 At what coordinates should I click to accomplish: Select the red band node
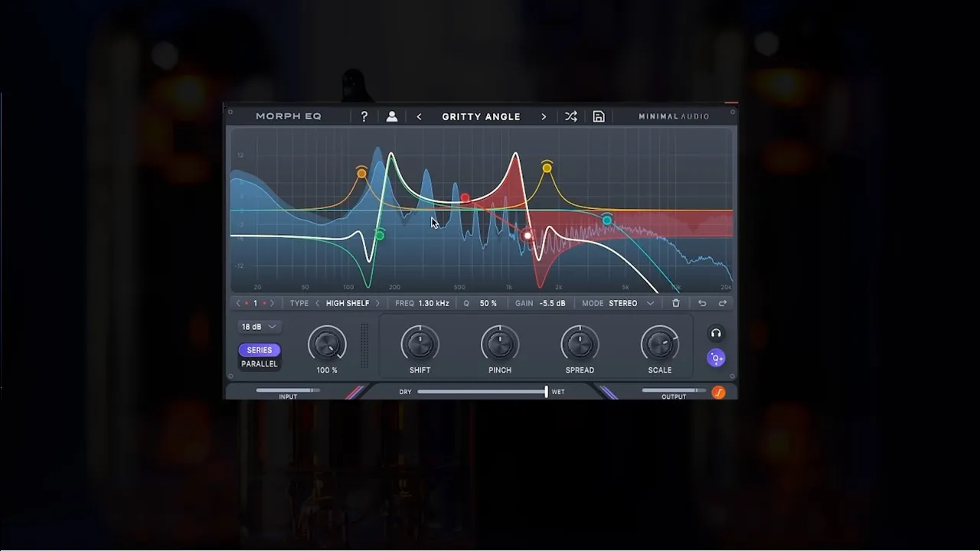(465, 198)
